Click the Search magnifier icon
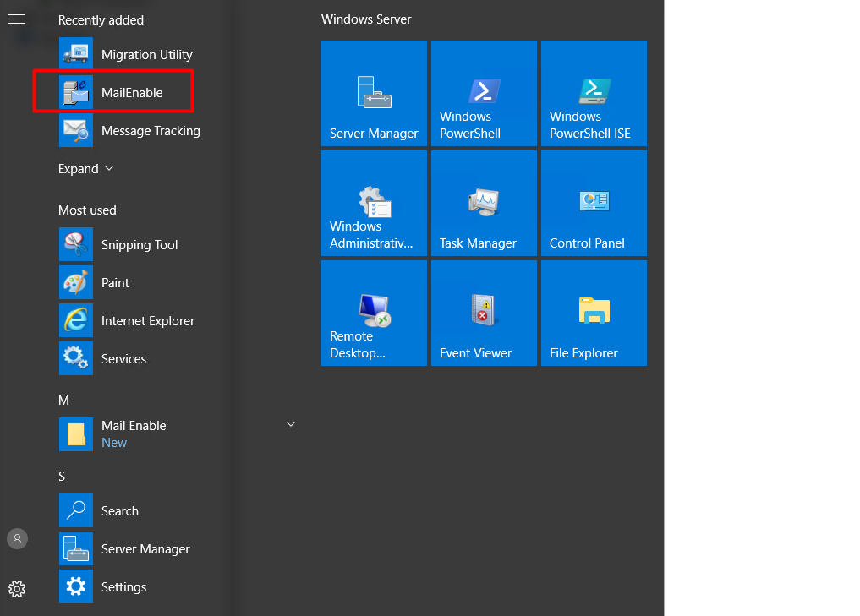 coord(76,510)
